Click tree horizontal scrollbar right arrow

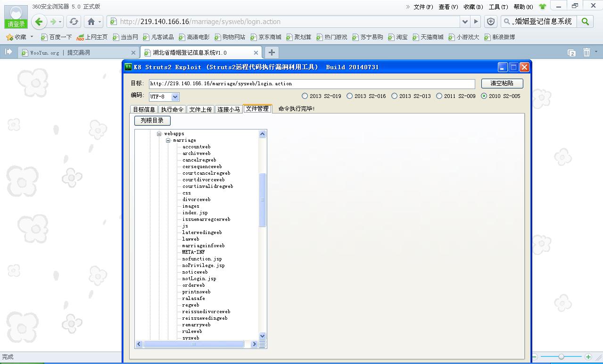pos(254,344)
